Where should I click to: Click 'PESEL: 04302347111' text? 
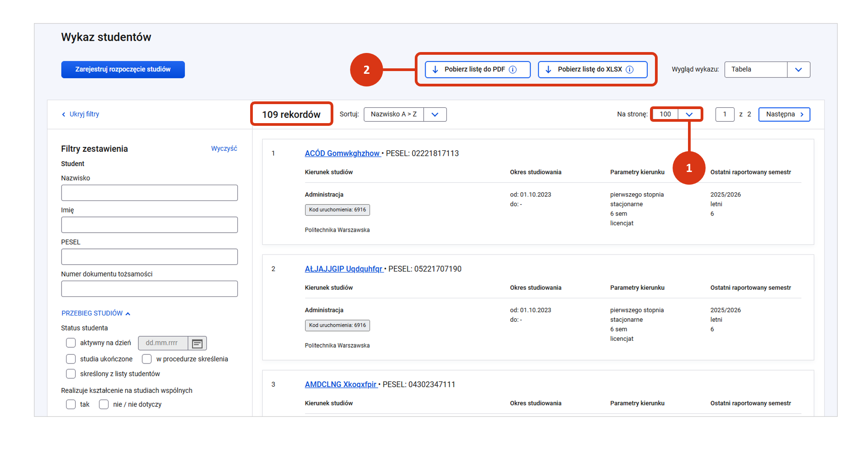click(x=419, y=384)
